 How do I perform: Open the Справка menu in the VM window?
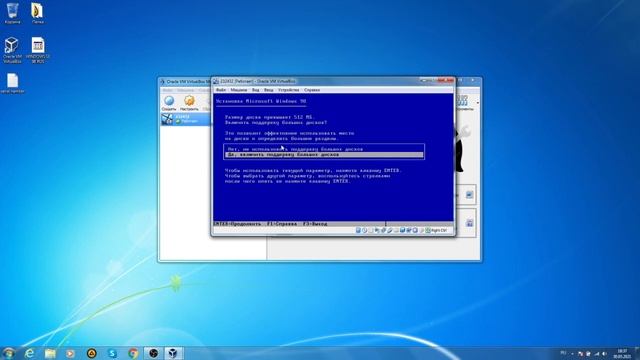pyautogui.click(x=312, y=90)
